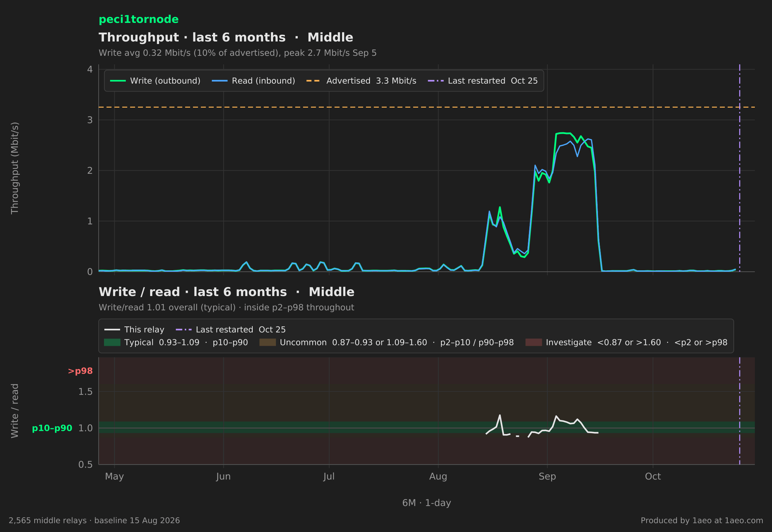
Task: Click the orange dashed advertised bandwidth line
Action: pyautogui.click(x=427, y=107)
